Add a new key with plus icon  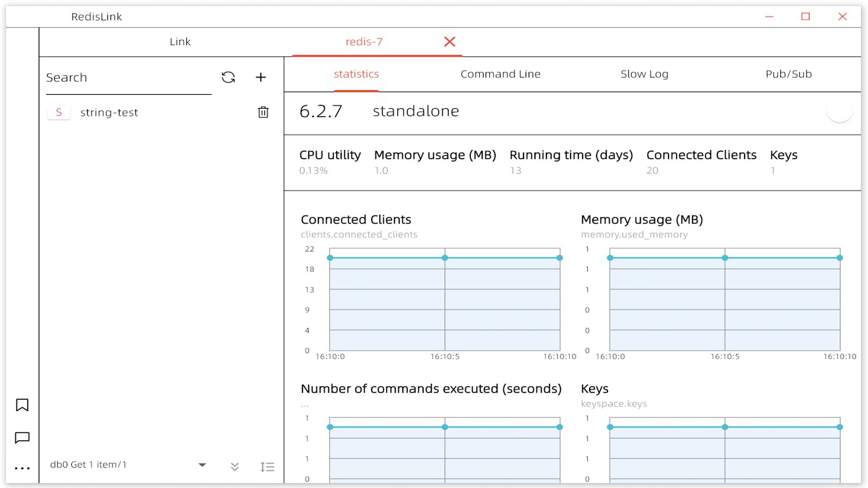[261, 78]
